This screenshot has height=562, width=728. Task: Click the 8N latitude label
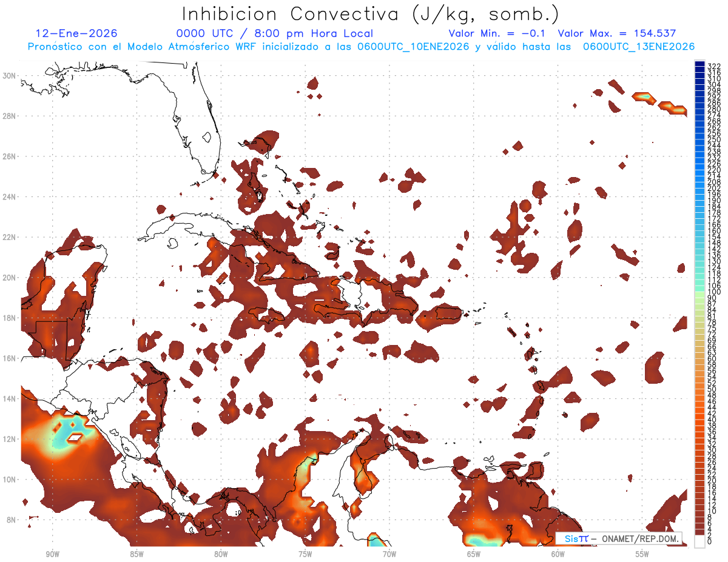[12, 520]
